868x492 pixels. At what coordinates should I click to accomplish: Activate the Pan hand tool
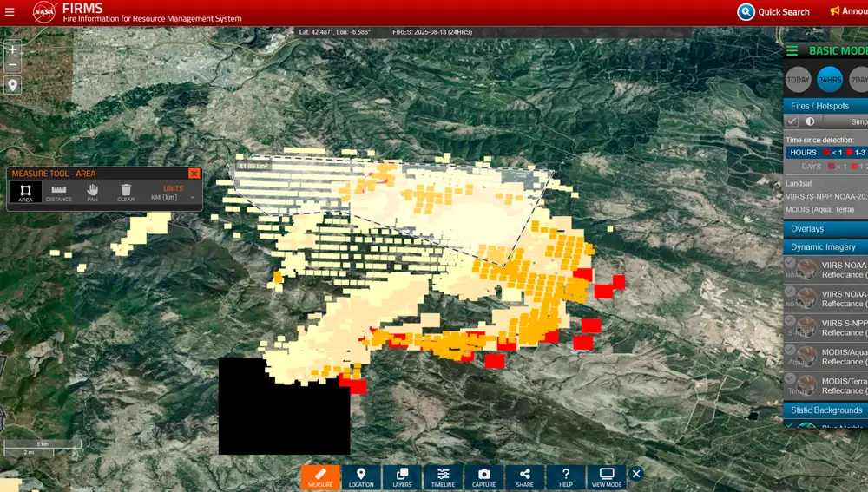pos(92,193)
